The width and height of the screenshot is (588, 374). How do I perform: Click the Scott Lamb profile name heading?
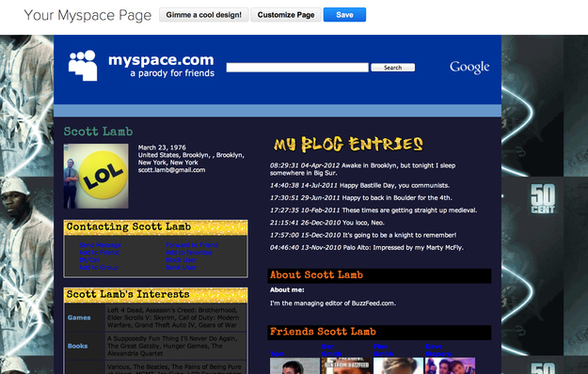click(x=98, y=132)
